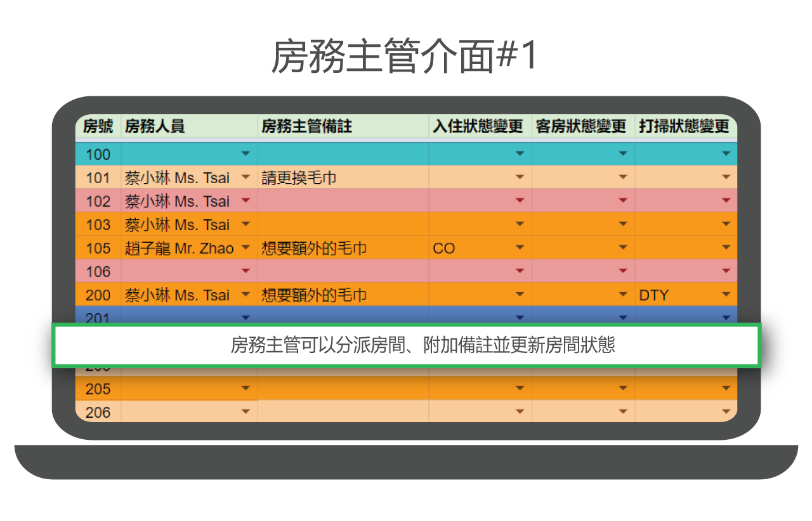
Task: Open 客房狀態變更 dropdown for room 105
Action: click(x=623, y=248)
